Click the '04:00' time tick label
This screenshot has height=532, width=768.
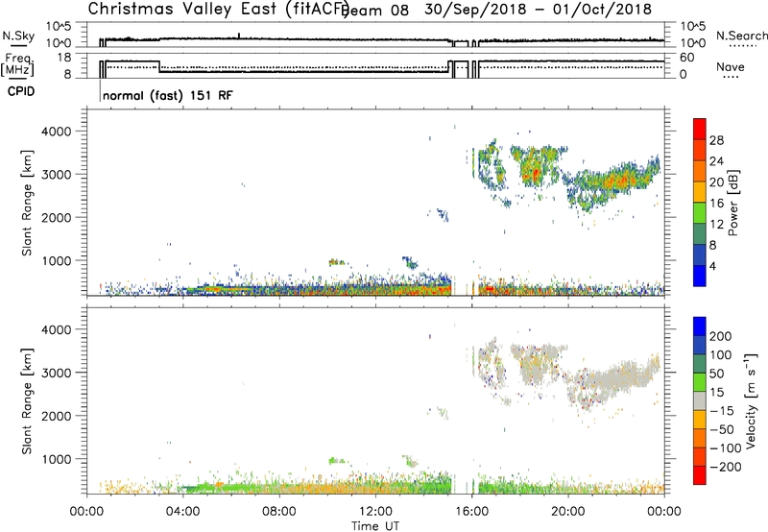tap(183, 512)
